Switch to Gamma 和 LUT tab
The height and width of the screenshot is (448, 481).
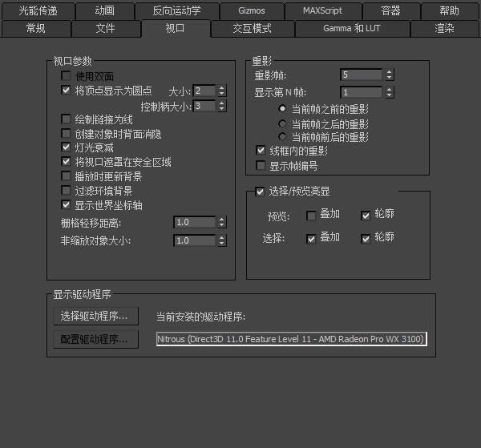pyautogui.click(x=352, y=29)
